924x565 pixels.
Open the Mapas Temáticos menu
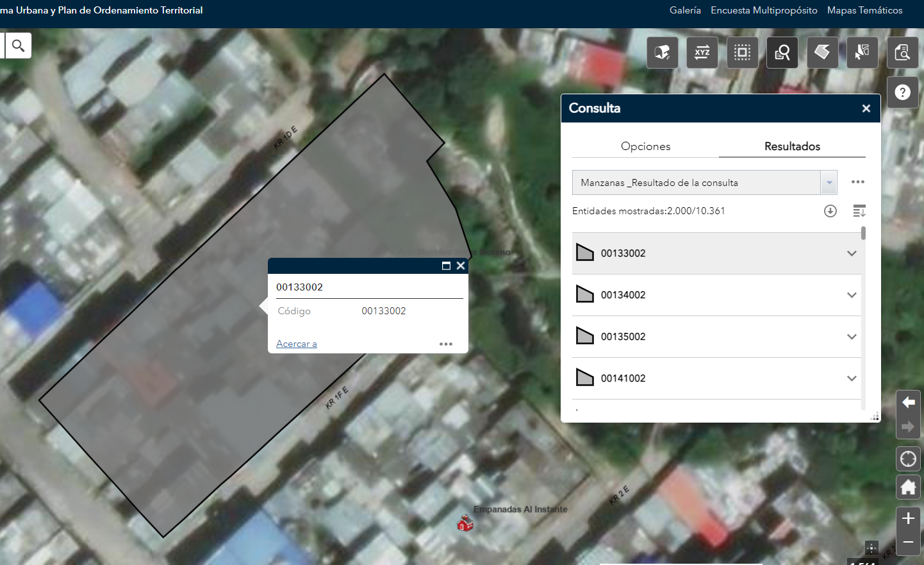[864, 10]
